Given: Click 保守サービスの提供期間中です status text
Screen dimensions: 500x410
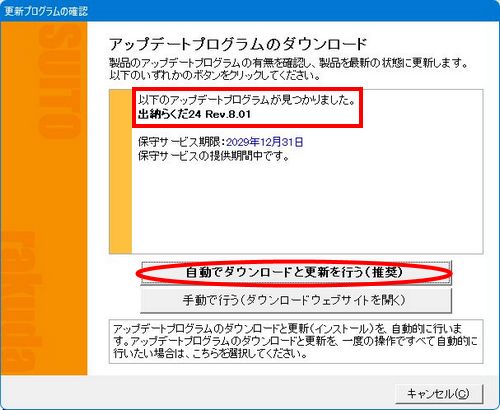Looking at the screenshot, I should click(x=213, y=156).
